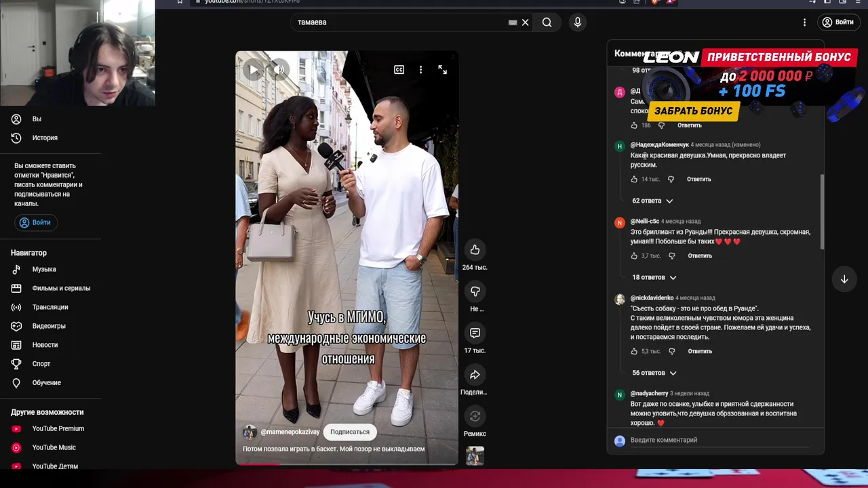Expand 62 ответа replies
This screenshot has width=868, height=488.
tap(652, 201)
